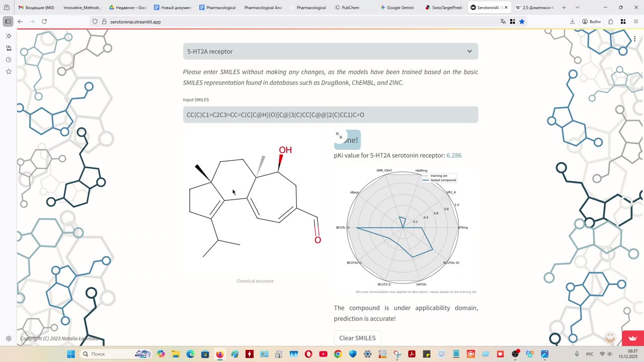Open Microsoft Store from the taskbar

coord(205,354)
